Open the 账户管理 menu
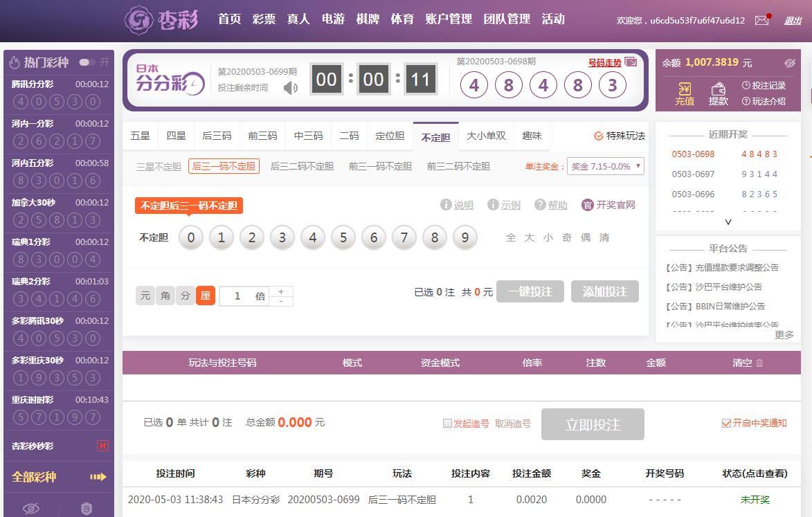This screenshot has width=812, height=517. [x=449, y=19]
